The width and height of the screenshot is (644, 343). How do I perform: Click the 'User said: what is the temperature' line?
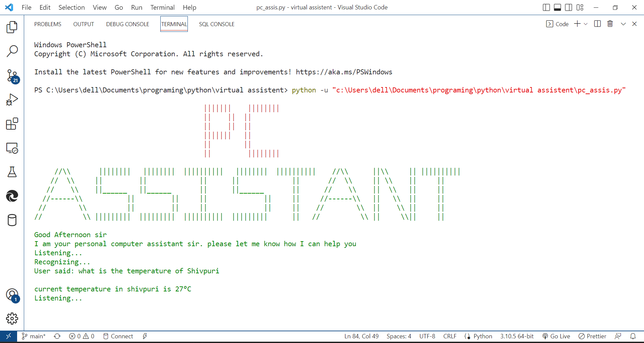127,271
